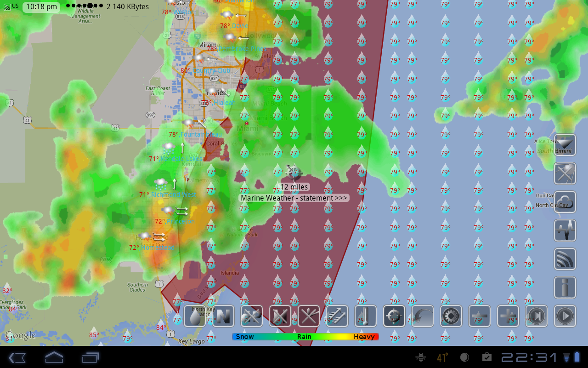The image size is (588, 368).
Task: Tap the thermometer temperature icon
Action: point(366,316)
